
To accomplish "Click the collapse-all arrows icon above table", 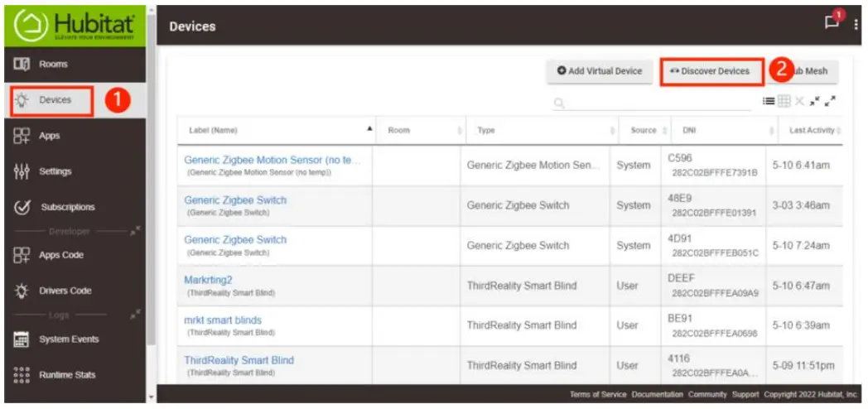I will (815, 101).
